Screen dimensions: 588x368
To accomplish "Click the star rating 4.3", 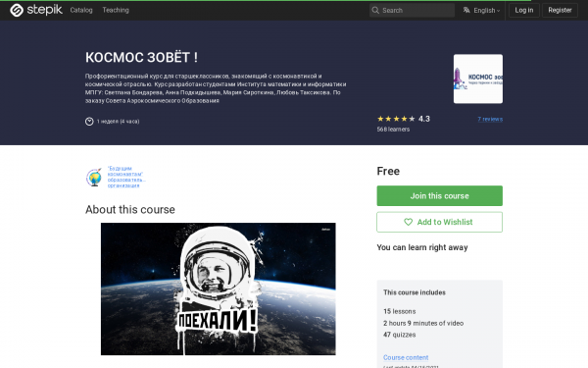I will click(x=404, y=119).
